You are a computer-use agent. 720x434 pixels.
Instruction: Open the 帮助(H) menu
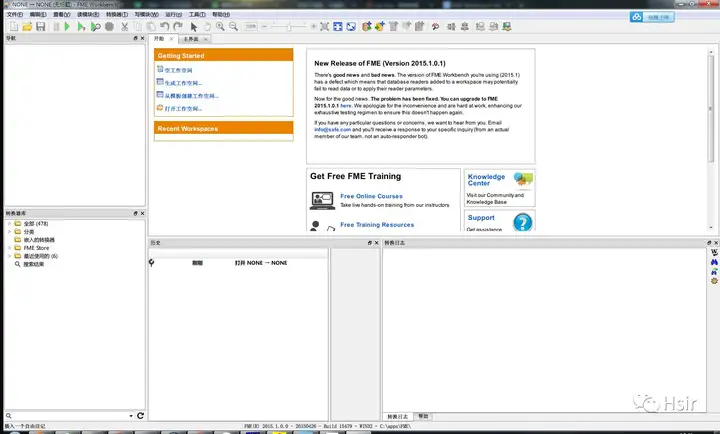coord(221,15)
